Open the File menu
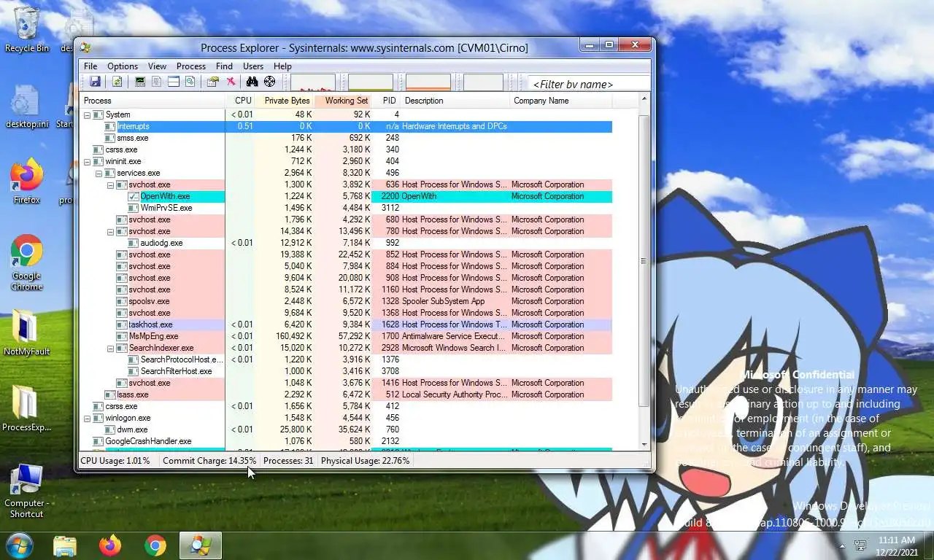Screen dimensions: 934x560 (90, 66)
